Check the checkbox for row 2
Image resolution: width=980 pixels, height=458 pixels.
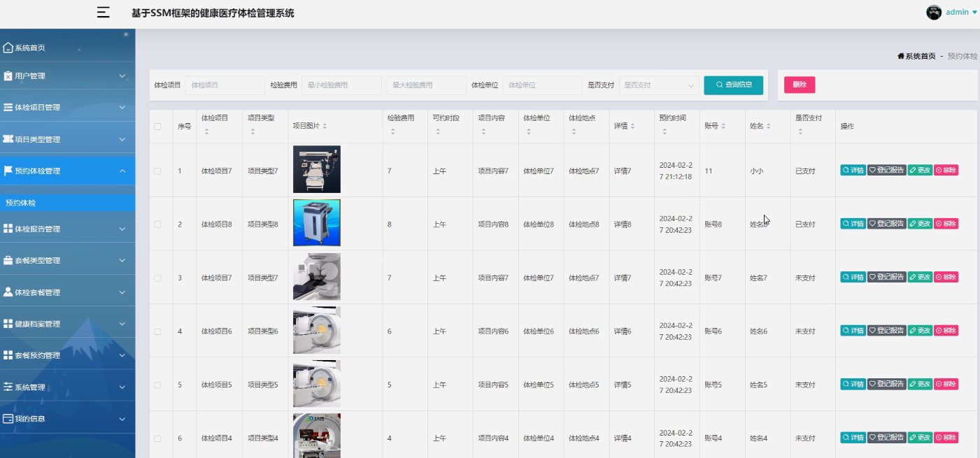[x=157, y=224]
